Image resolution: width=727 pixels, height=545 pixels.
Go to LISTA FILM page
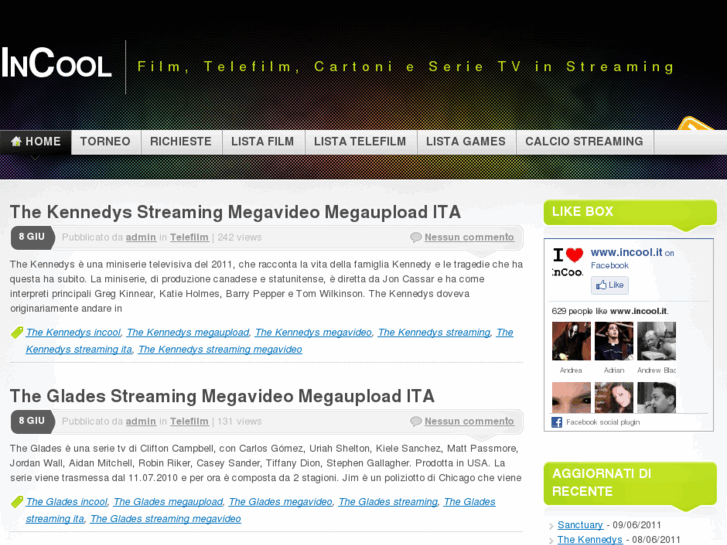262,141
